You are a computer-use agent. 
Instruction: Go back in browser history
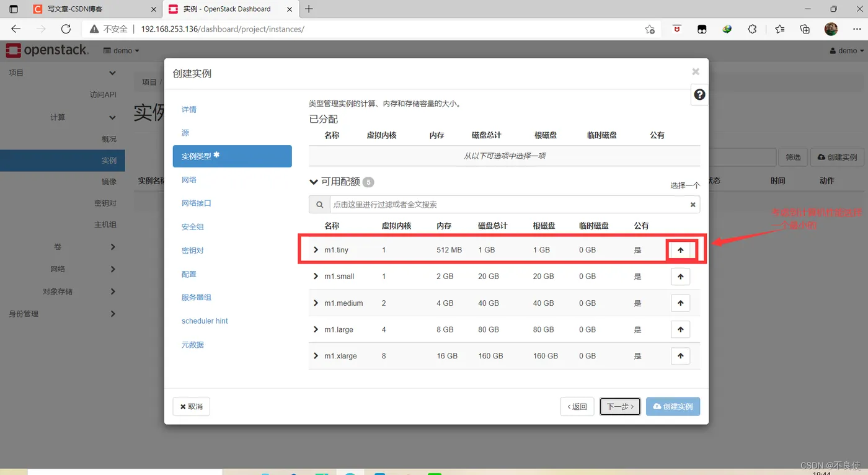[15, 29]
